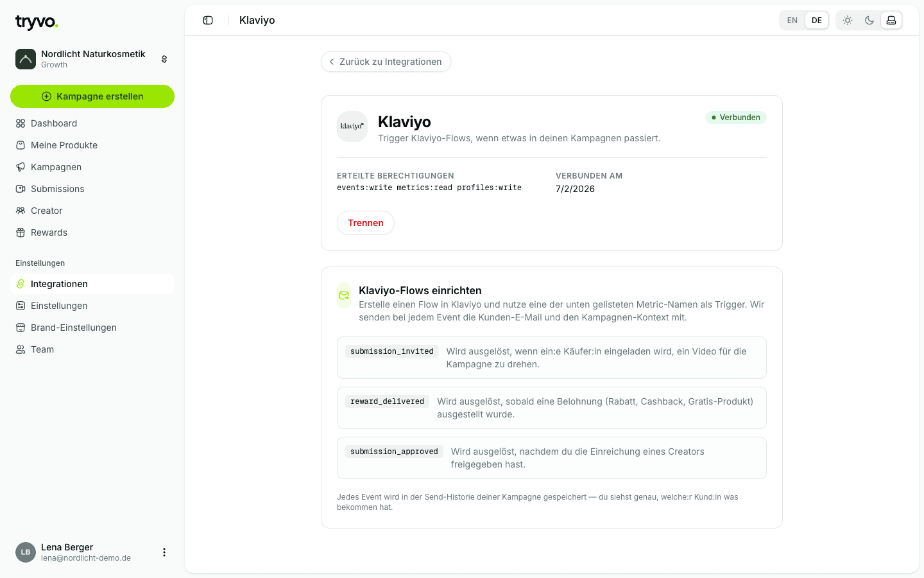Open the Dashboard icon in sidebar
This screenshot has height=578, width=924.
coord(21,123)
